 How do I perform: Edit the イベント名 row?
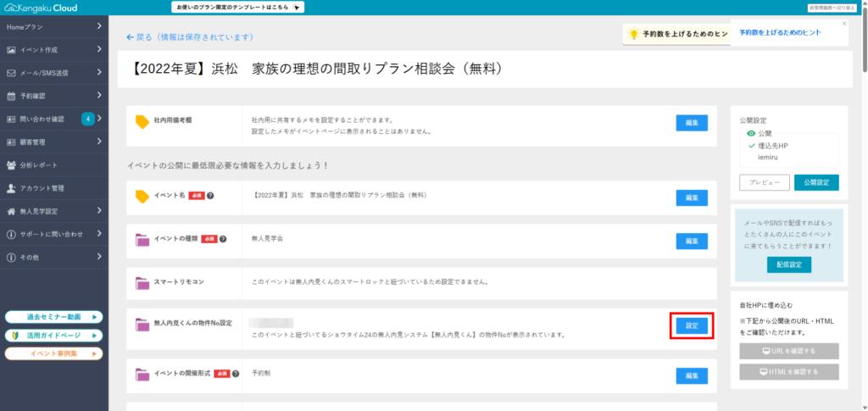point(692,197)
